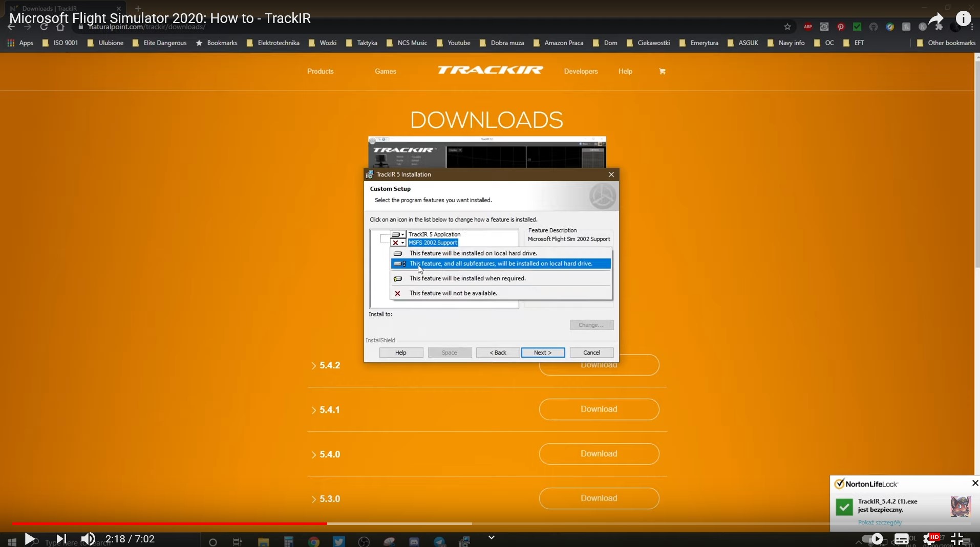This screenshot has width=980, height=547.
Task: Select MSFS 2002 Support tree item
Action: click(433, 243)
